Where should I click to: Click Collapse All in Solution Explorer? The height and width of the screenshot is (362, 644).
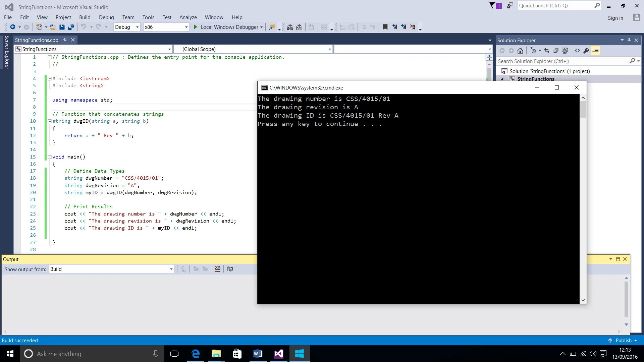click(x=556, y=51)
